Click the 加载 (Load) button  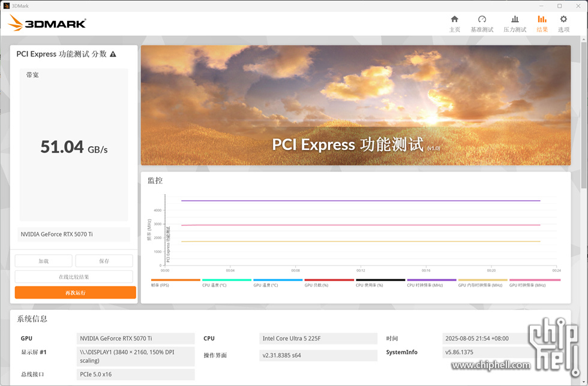coord(43,261)
